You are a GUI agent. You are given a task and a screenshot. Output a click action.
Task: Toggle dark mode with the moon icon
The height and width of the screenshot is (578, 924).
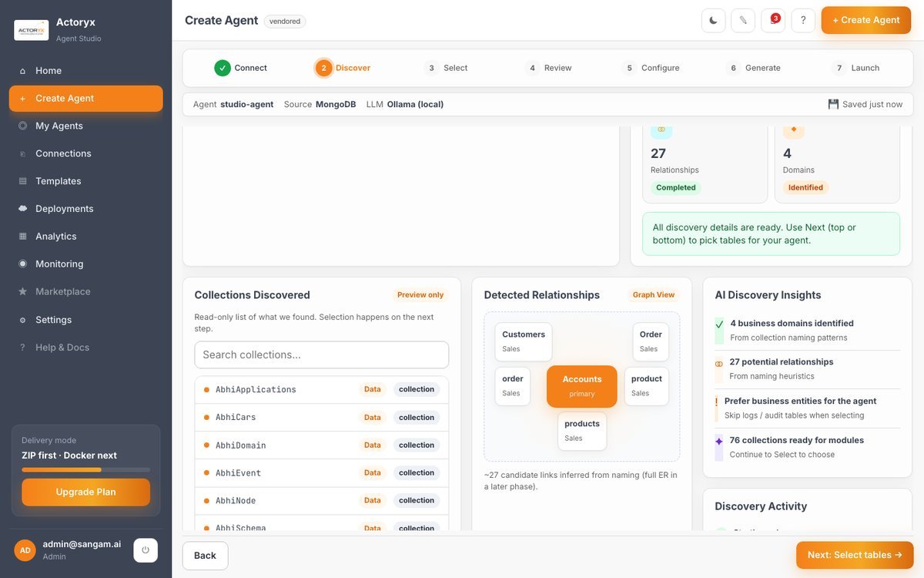[x=713, y=20]
